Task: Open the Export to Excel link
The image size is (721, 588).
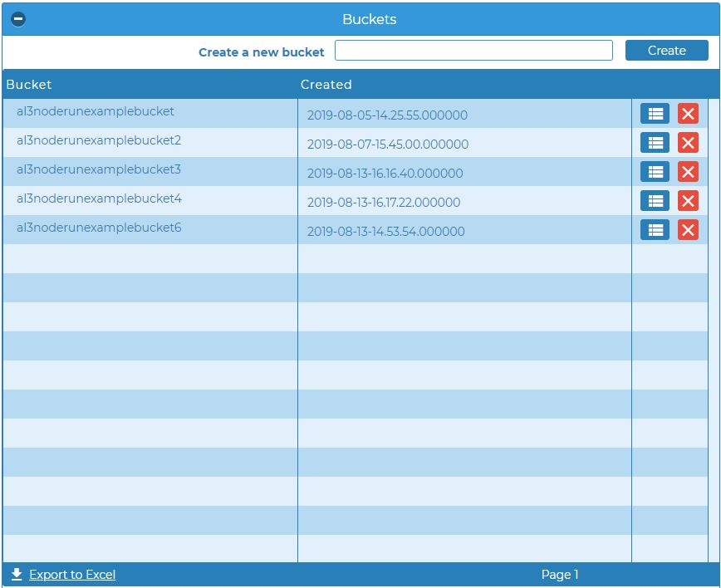Action: point(72,574)
